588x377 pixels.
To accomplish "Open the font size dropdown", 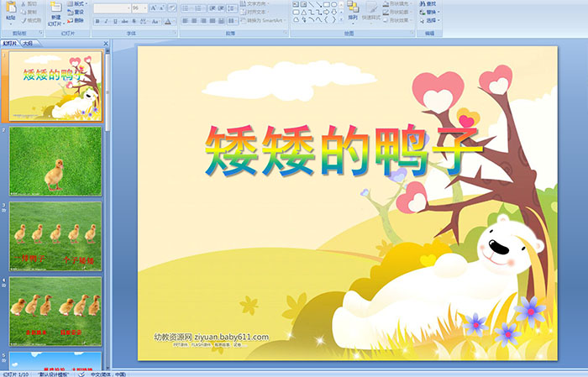I will 139,8.
